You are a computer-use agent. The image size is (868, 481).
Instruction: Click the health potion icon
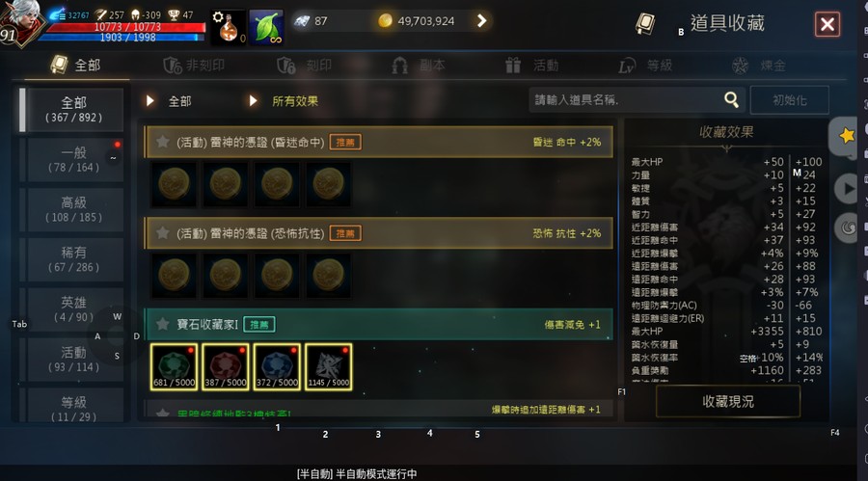(x=228, y=28)
